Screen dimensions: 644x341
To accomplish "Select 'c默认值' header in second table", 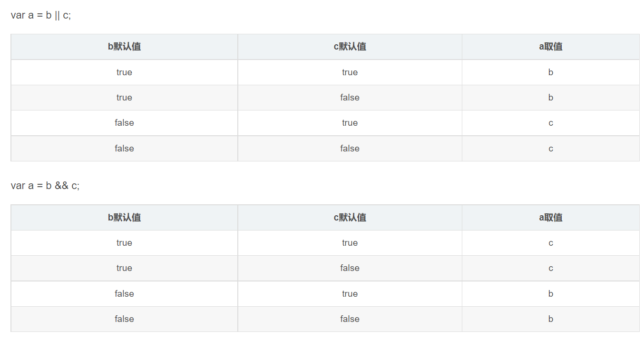I will point(350,218).
